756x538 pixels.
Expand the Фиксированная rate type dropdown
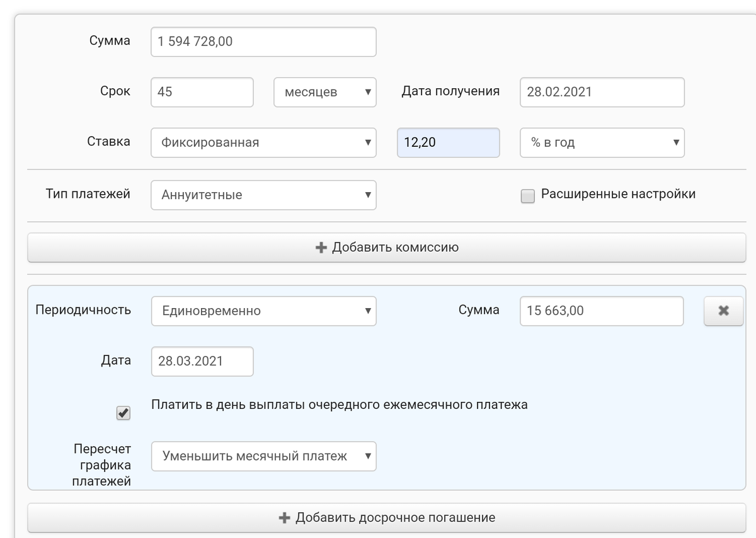coord(263,142)
